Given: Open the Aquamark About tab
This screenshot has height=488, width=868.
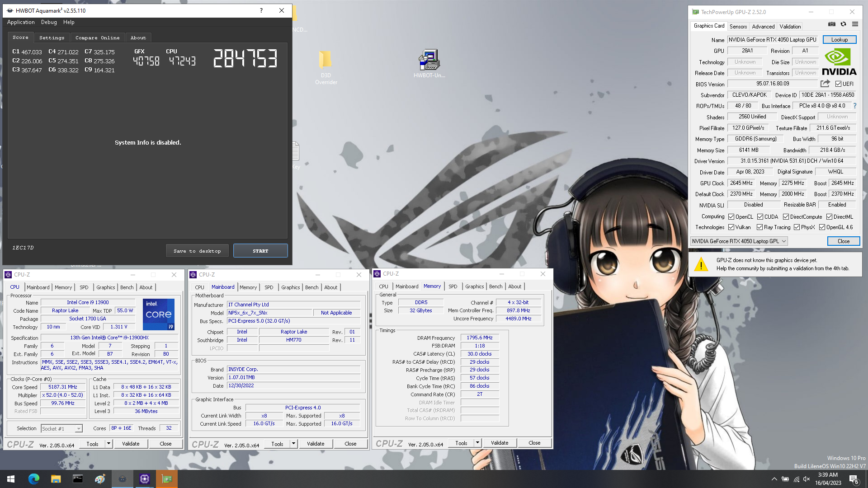Looking at the screenshot, I should [138, 38].
